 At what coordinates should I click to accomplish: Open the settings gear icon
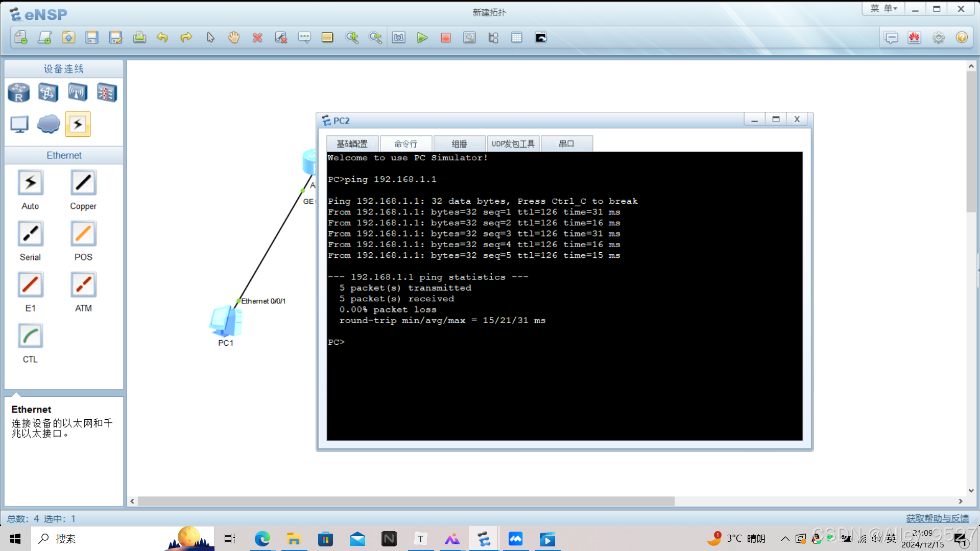point(939,37)
